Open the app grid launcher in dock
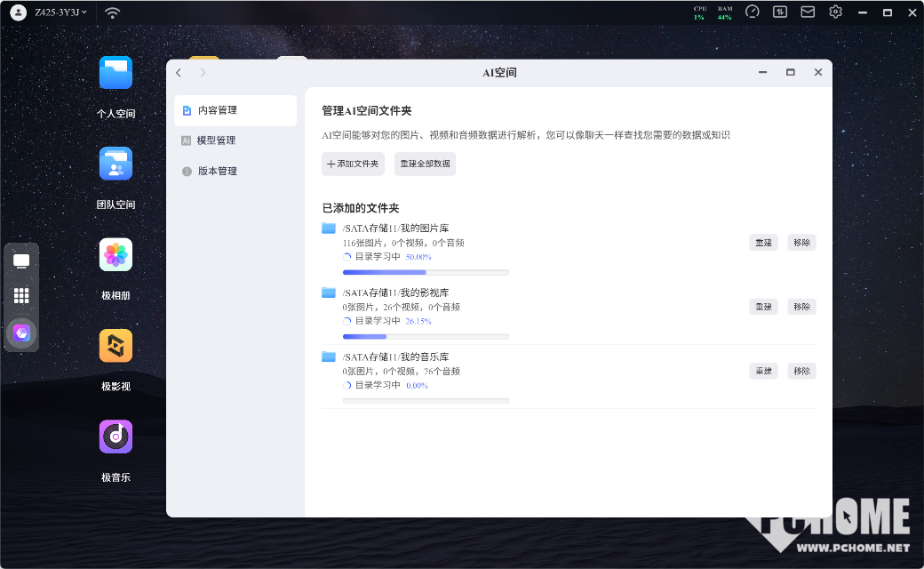 (21, 296)
